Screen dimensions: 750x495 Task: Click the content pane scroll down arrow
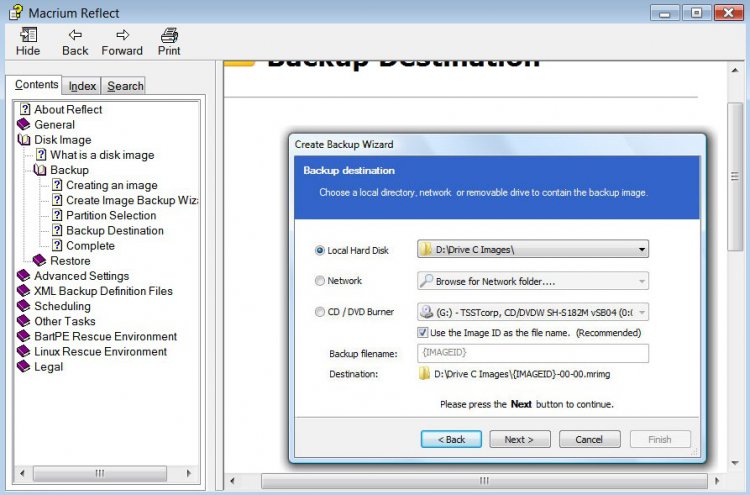point(734,463)
